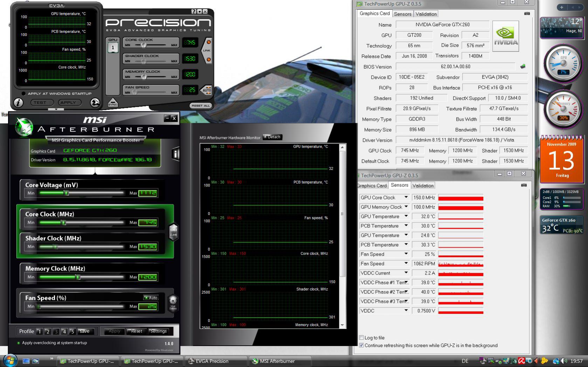Open the VDDC Phase #1 Temp dropdown
The height and width of the screenshot is (367, 588).
(406, 282)
